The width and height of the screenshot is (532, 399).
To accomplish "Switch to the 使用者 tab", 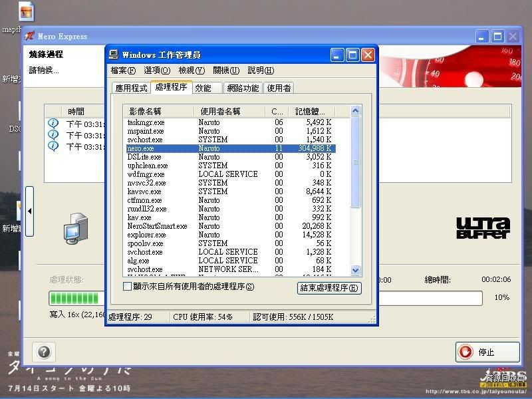I will point(279,88).
